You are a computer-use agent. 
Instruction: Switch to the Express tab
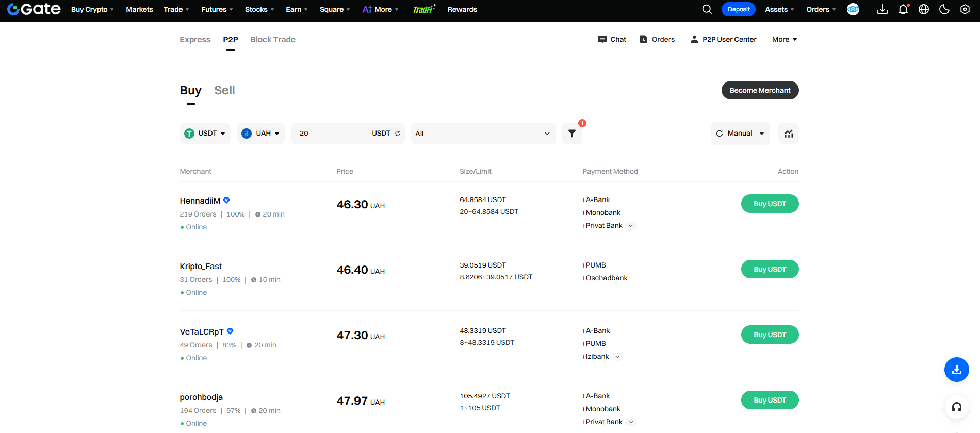[x=195, y=39]
